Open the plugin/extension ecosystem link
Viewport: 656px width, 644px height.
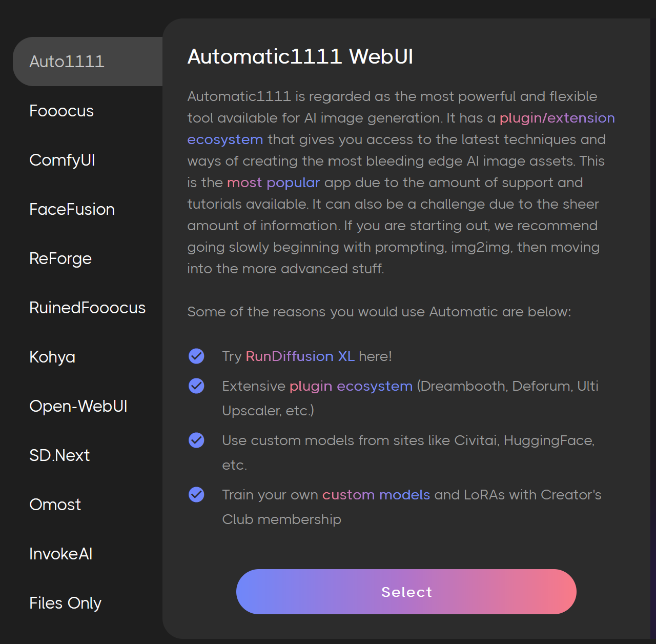(x=557, y=118)
